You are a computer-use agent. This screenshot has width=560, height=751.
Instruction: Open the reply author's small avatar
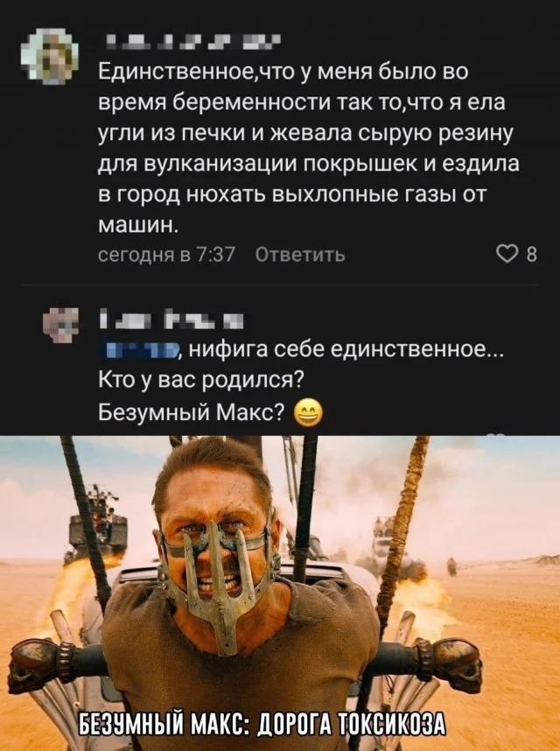click(59, 326)
